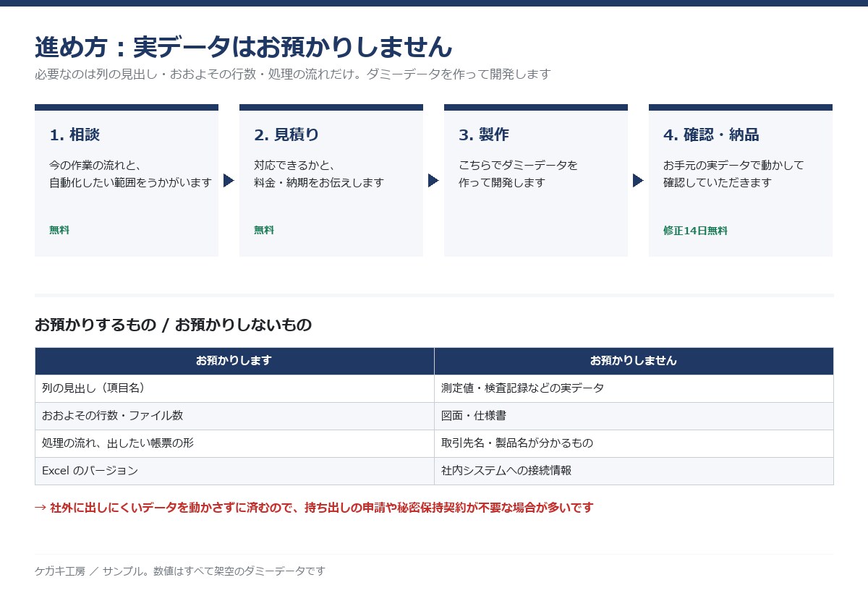Image resolution: width=868 pixels, height=593 pixels.
Task: Select the cell 図面・仕様書
Action: (634, 416)
